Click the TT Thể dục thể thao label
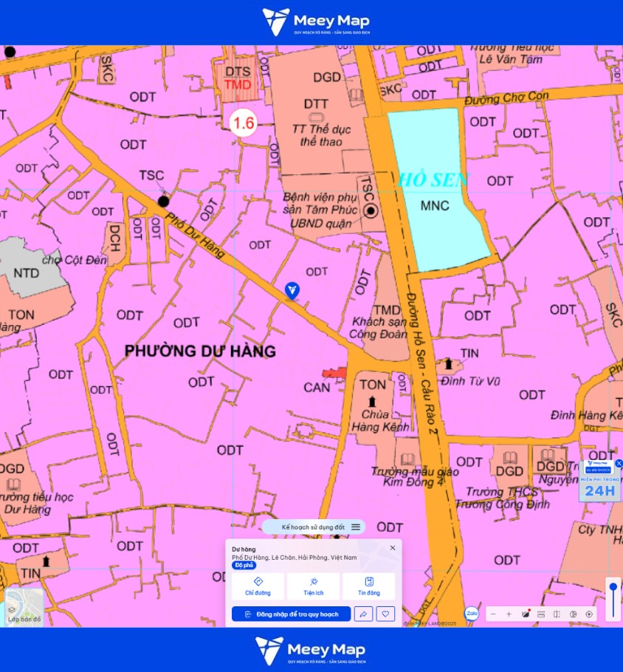The height and width of the screenshot is (672, 623). (x=321, y=135)
